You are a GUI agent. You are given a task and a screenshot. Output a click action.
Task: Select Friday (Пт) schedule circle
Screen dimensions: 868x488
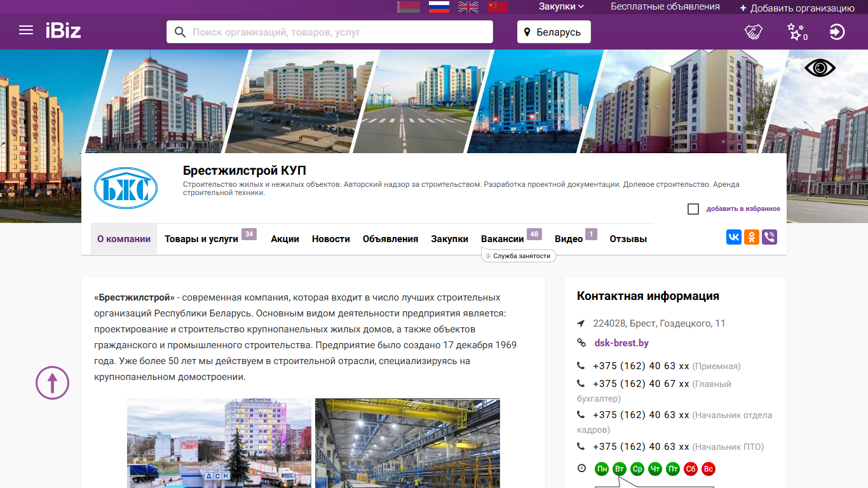(673, 470)
